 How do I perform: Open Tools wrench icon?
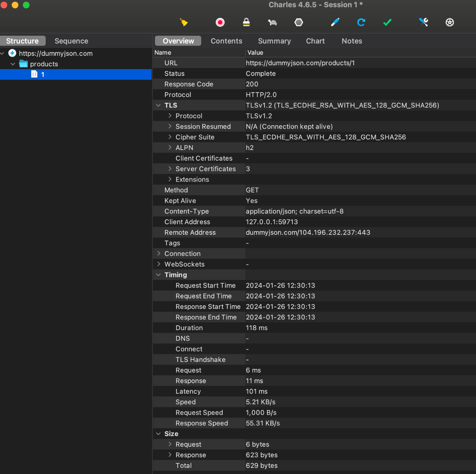pyautogui.click(x=424, y=22)
